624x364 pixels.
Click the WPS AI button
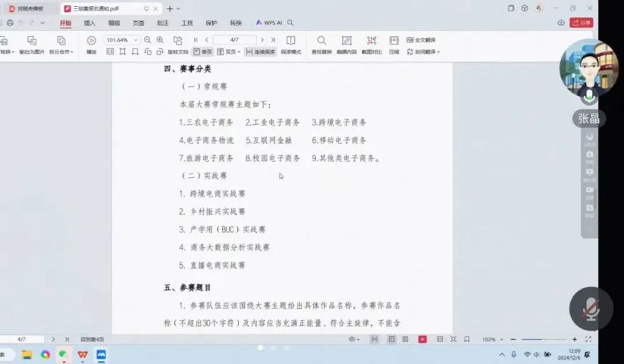pos(269,23)
